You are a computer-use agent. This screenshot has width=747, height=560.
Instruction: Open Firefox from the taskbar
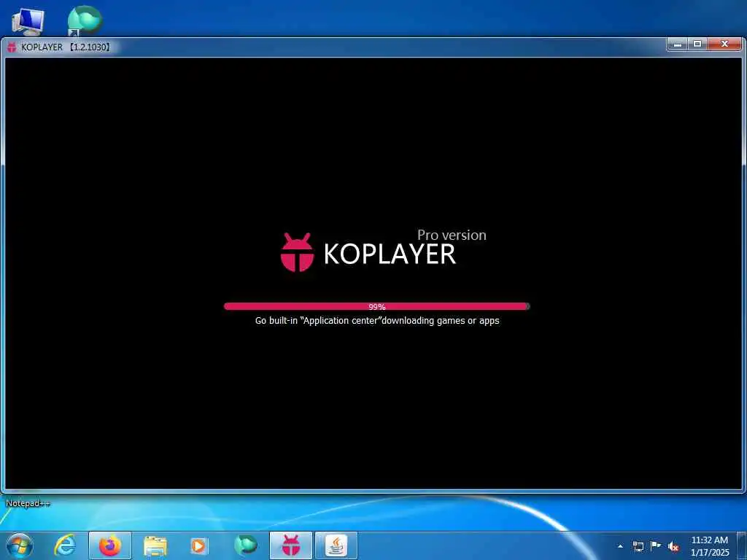click(109, 545)
